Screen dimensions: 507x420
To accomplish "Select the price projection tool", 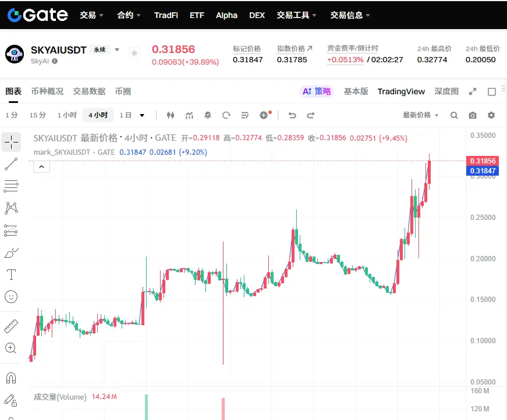I will [x=11, y=231].
